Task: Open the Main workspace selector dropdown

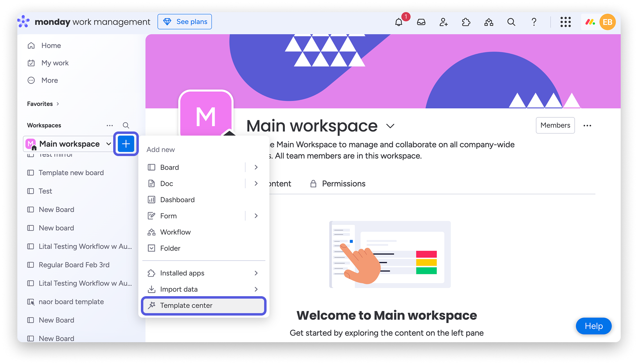Action: [x=68, y=144]
